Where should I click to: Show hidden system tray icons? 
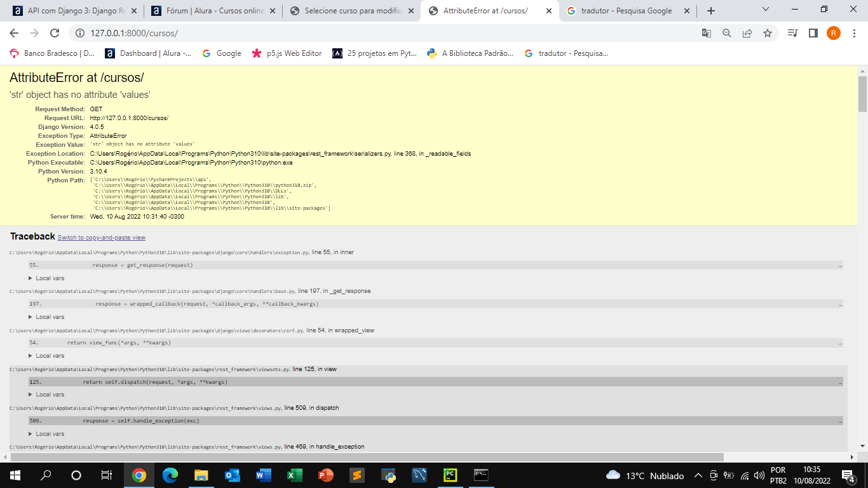[698, 475]
